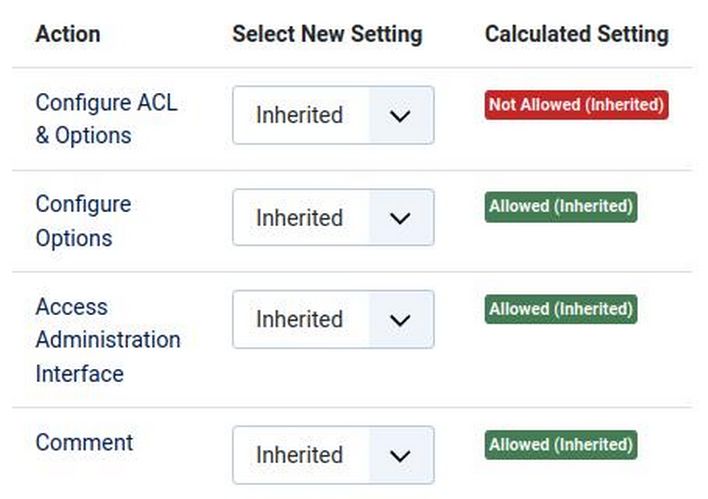Image resolution: width=708 pixels, height=499 pixels.
Task: Click the Configure ACL & Options action label
Action: tap(106, 118)
